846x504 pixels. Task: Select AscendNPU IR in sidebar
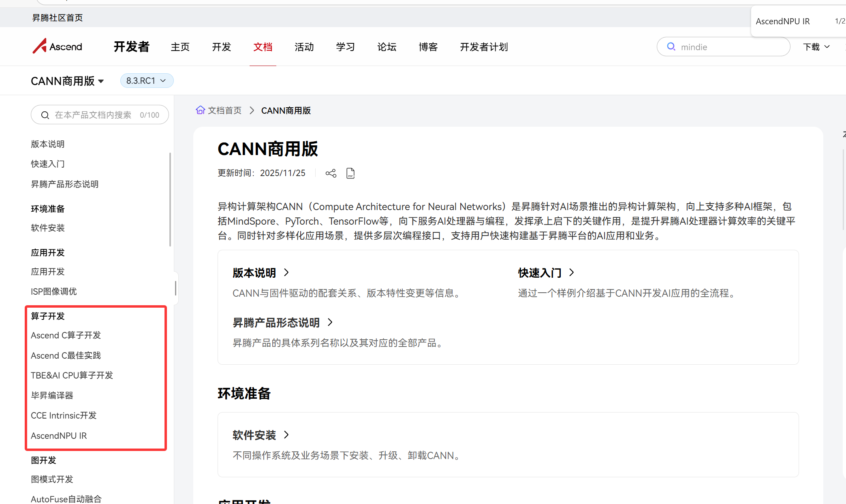point(59,436)
